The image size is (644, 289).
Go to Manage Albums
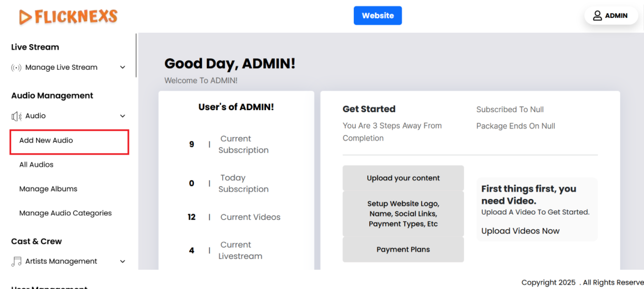(48, 189)
